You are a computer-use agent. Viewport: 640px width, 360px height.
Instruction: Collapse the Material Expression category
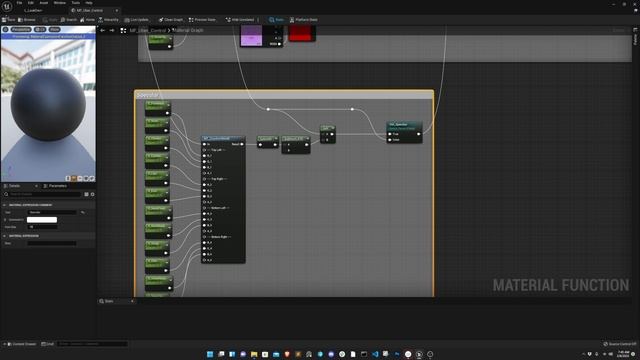coord(4,236)
